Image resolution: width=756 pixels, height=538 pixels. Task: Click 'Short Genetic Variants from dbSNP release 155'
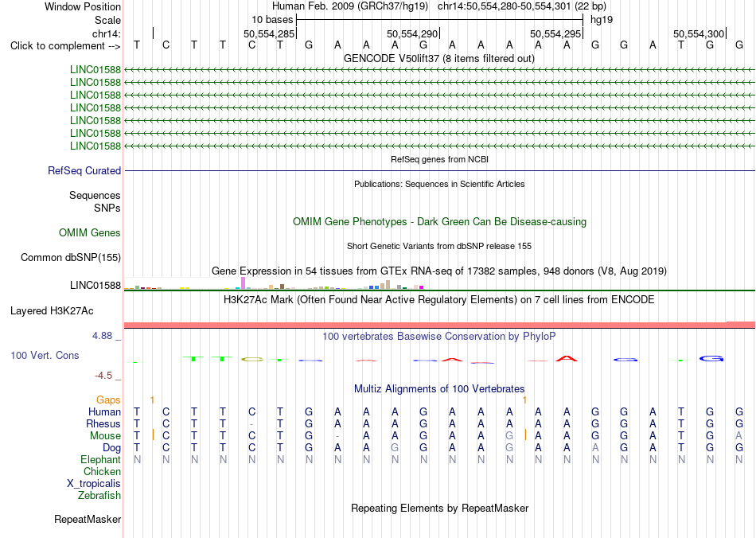[x=439, y=246]
